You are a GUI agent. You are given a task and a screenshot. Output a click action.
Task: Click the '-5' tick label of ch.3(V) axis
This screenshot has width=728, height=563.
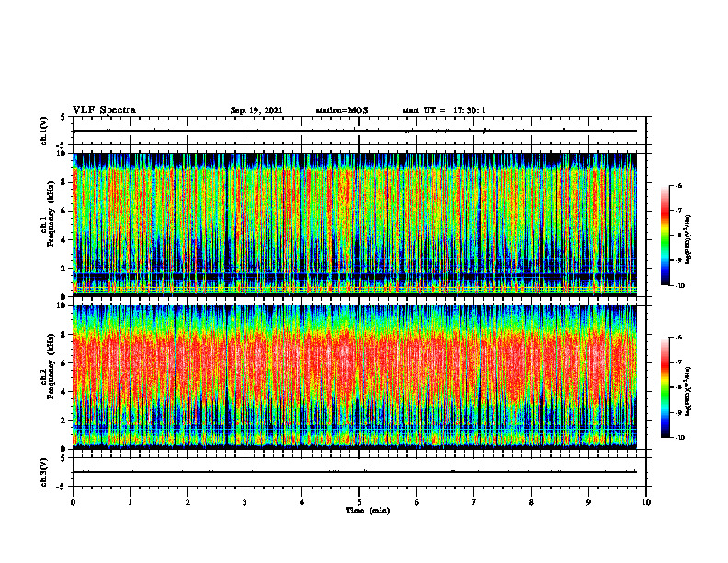click(63, 487)
